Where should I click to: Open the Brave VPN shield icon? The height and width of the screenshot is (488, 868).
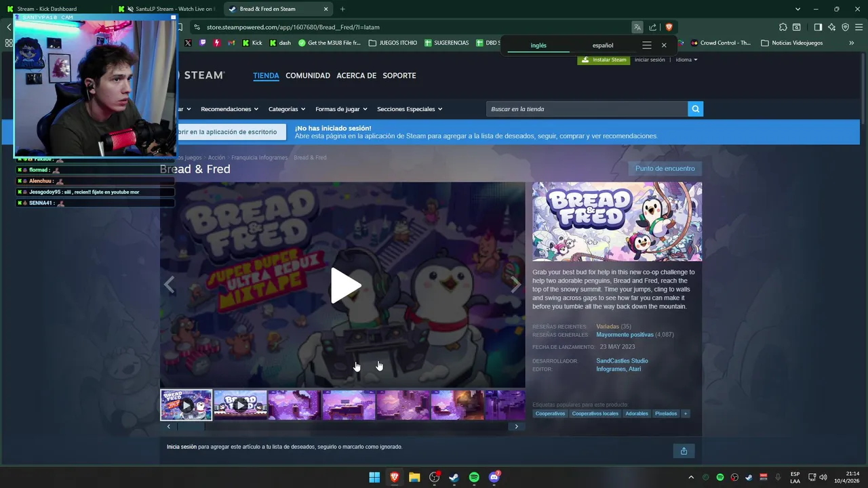846,27
